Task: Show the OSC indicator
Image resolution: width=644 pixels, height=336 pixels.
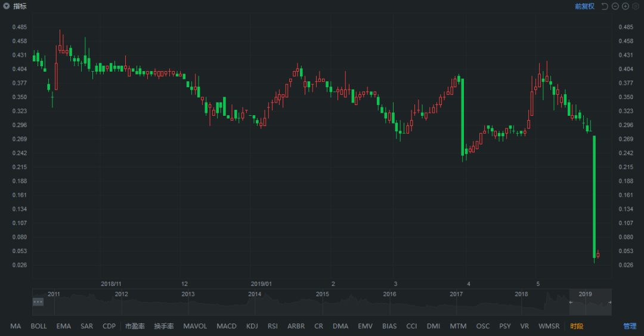Action: pos(483,326)
